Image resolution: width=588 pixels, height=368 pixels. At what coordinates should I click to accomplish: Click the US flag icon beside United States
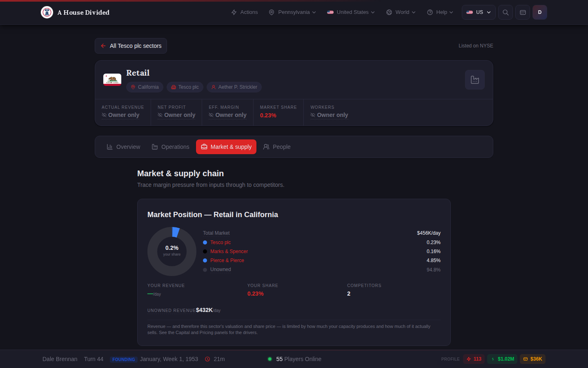coord(330,12)
